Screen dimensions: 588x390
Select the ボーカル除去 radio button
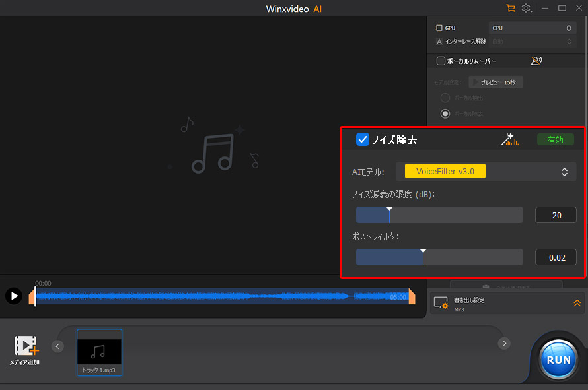pos(445,114)
